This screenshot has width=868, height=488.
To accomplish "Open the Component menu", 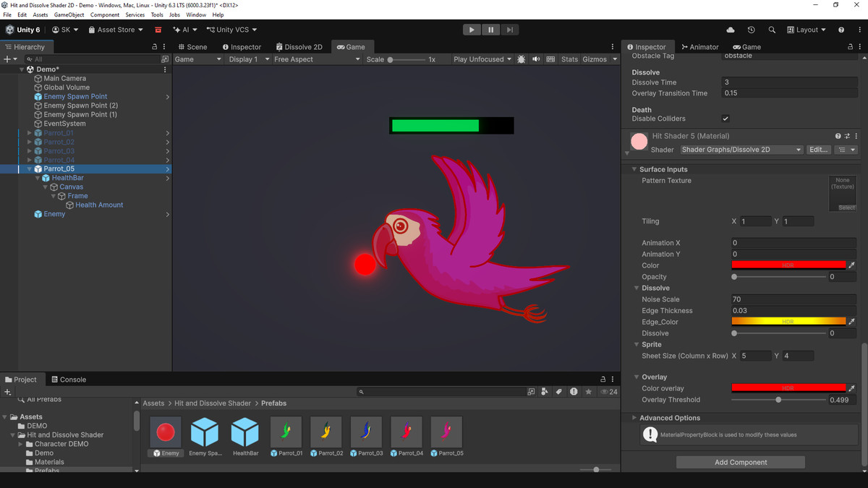I will [105, 14].
